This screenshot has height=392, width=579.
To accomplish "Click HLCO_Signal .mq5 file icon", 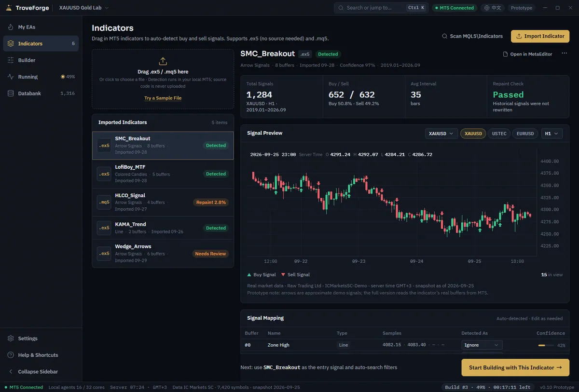I will [x=104, y=203].
